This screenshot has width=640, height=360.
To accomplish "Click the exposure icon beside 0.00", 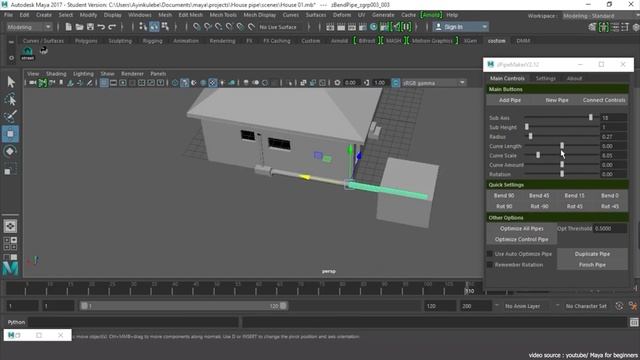I will [x=337, y=83].
